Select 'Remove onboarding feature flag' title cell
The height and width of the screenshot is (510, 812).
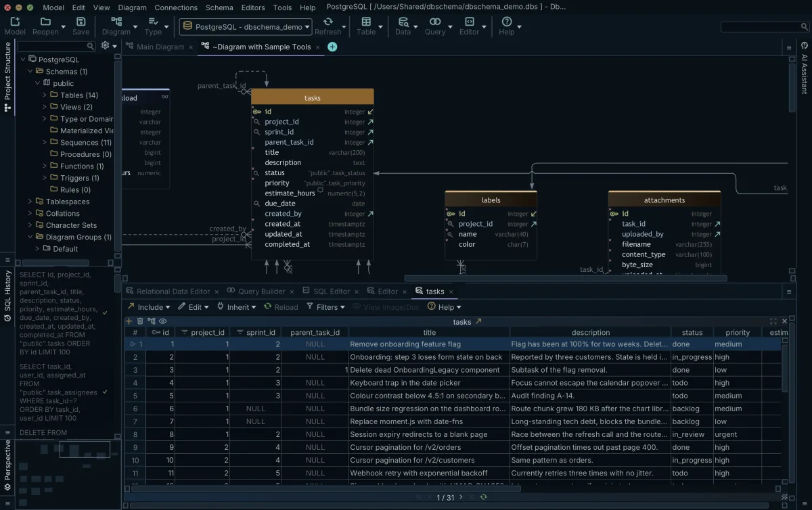click(429, 344)
